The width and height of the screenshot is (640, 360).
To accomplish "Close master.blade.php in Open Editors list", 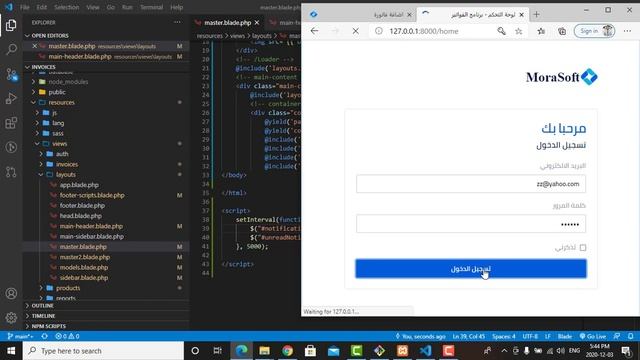I will tap(35, 46).
